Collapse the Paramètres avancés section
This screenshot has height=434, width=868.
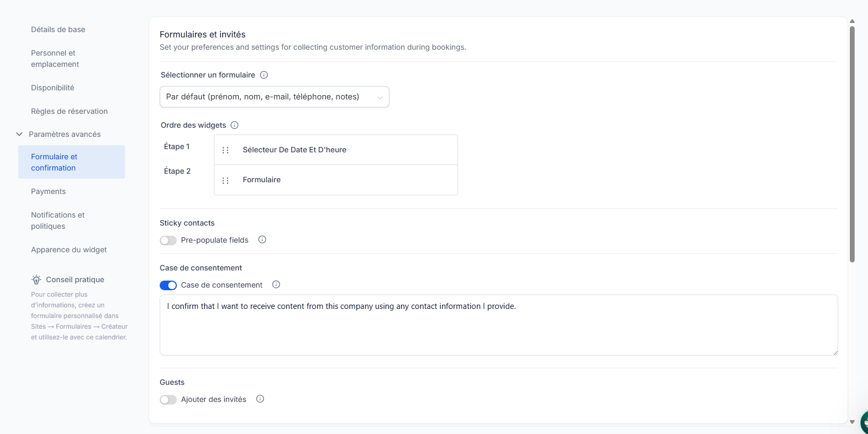click(x=19, y=134)
